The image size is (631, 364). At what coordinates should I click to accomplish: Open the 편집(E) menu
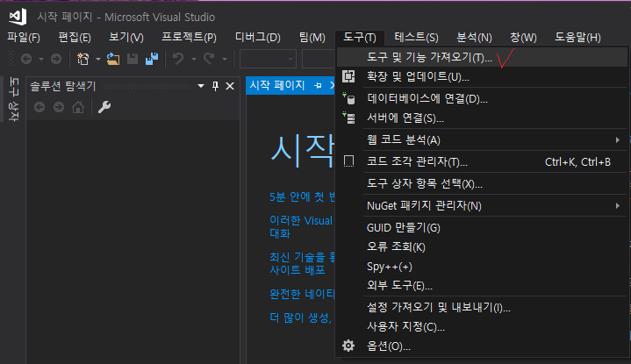point(75,38)
